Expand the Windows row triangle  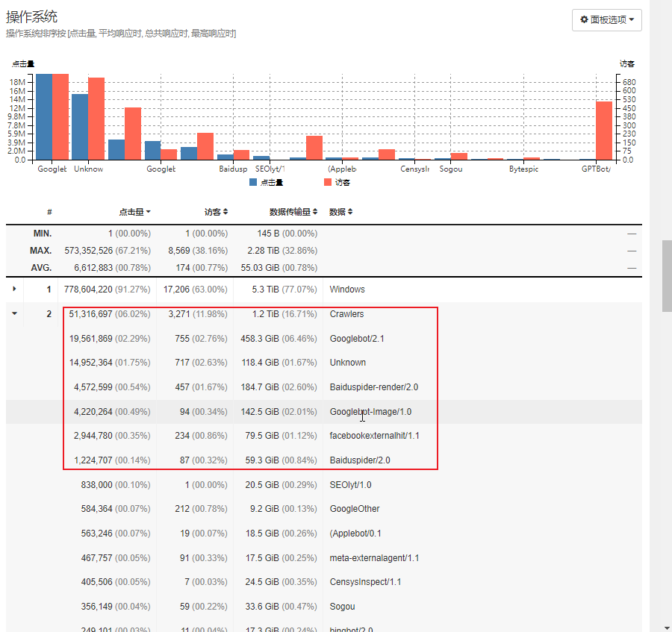click(14, 289)
